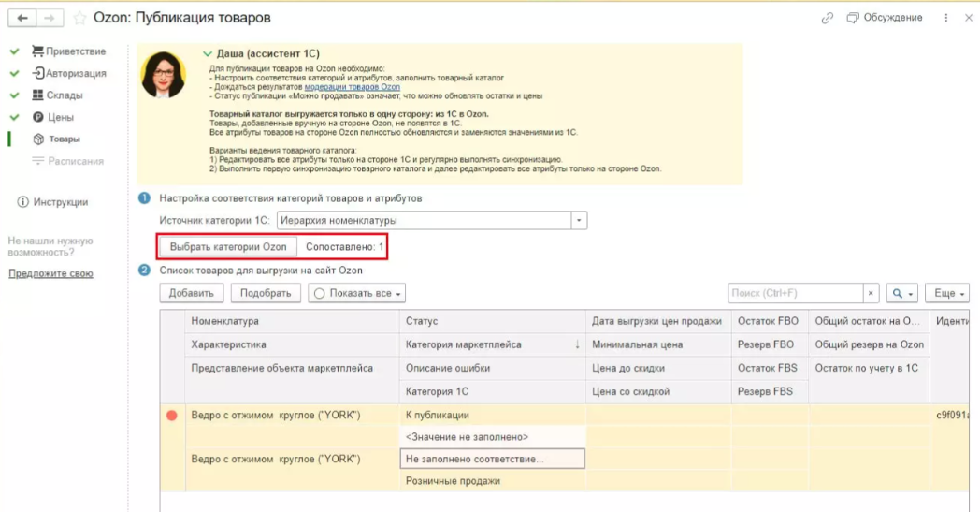Click Общий резерв на Ozon header

coord(870,344)
